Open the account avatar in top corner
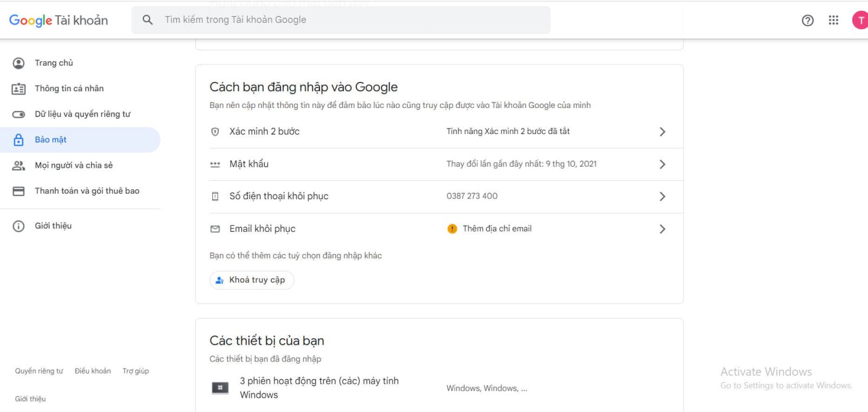 860,20
